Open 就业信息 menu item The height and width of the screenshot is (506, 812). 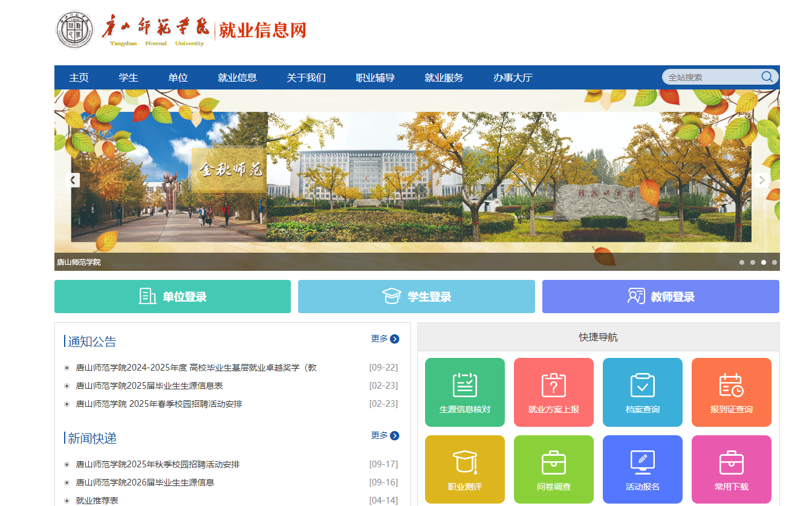tap(237, 77)
